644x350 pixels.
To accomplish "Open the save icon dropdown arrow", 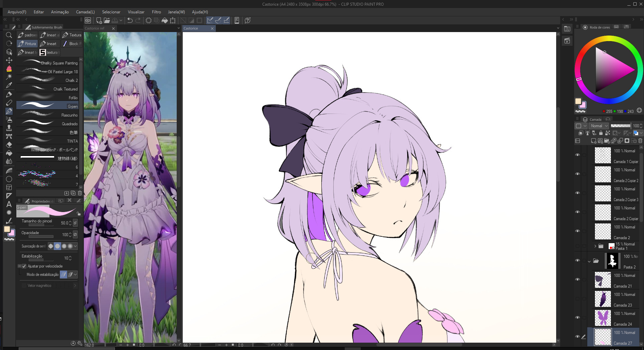I will [x=121, y=20].
